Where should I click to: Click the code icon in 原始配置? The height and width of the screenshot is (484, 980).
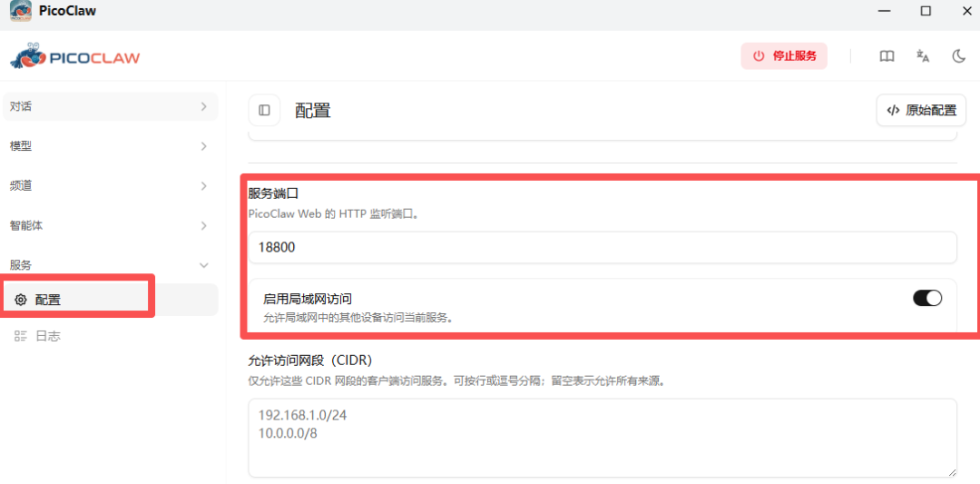pyautogui.click(x=893, y=111)
